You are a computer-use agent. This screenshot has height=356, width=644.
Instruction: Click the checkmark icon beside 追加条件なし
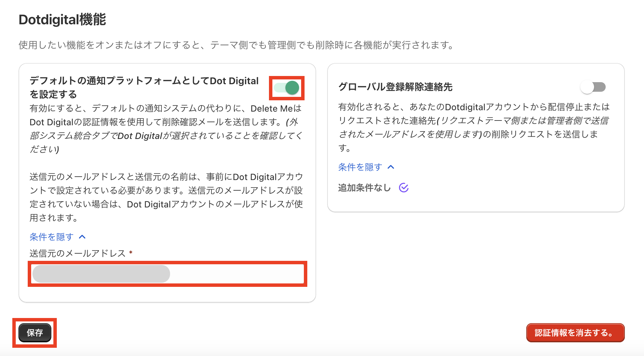(x=404, y=188)
